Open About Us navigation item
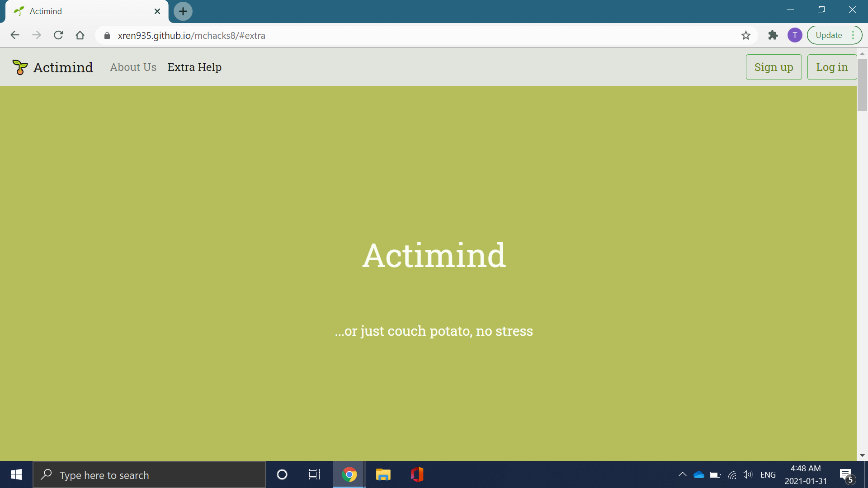The height and width of the screenshot is (488, 868). pos(133,67)
